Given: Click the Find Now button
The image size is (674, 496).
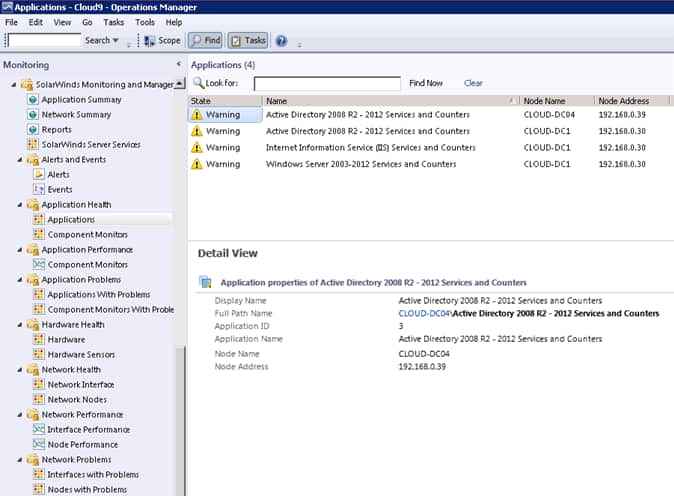Looking at the screenshot, I should click(x=426, y=83).
